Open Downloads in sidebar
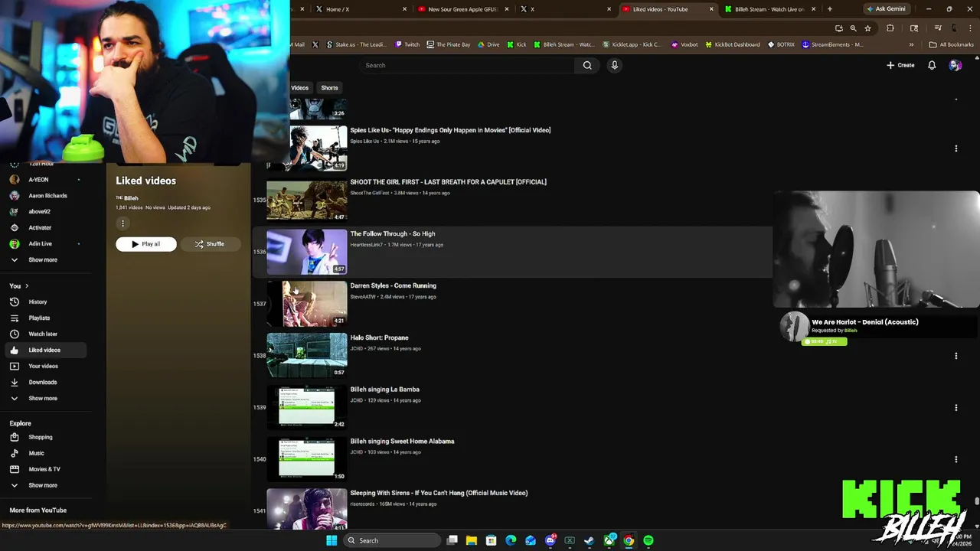Screen dimensions: 980x551 click(x=43, y=382)
